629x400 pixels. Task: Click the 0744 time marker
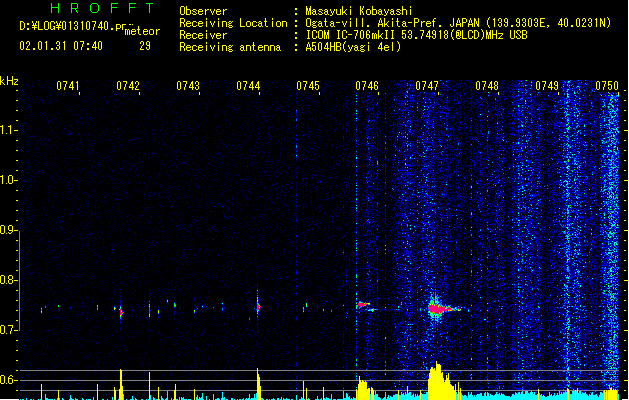pyautogui.click(x=248, y=86)
